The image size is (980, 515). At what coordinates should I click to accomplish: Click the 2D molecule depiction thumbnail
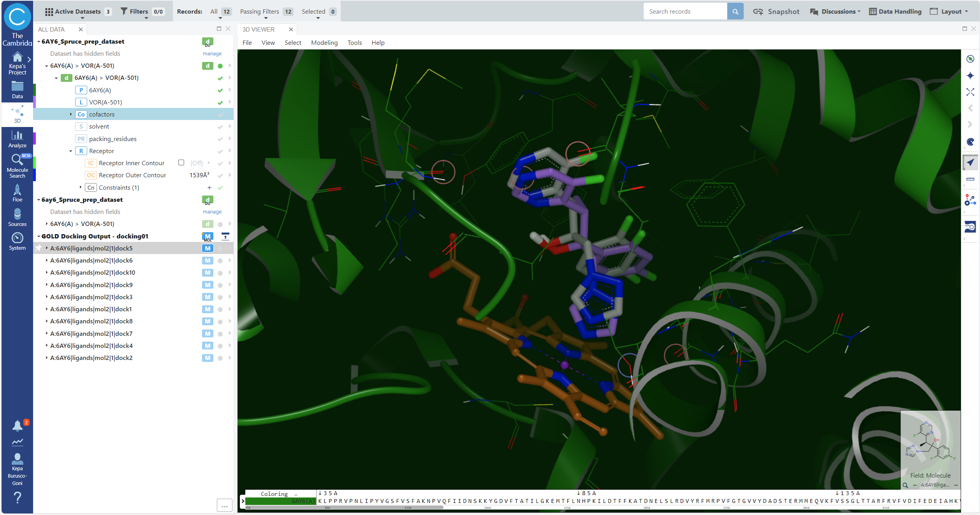point(930,442)
